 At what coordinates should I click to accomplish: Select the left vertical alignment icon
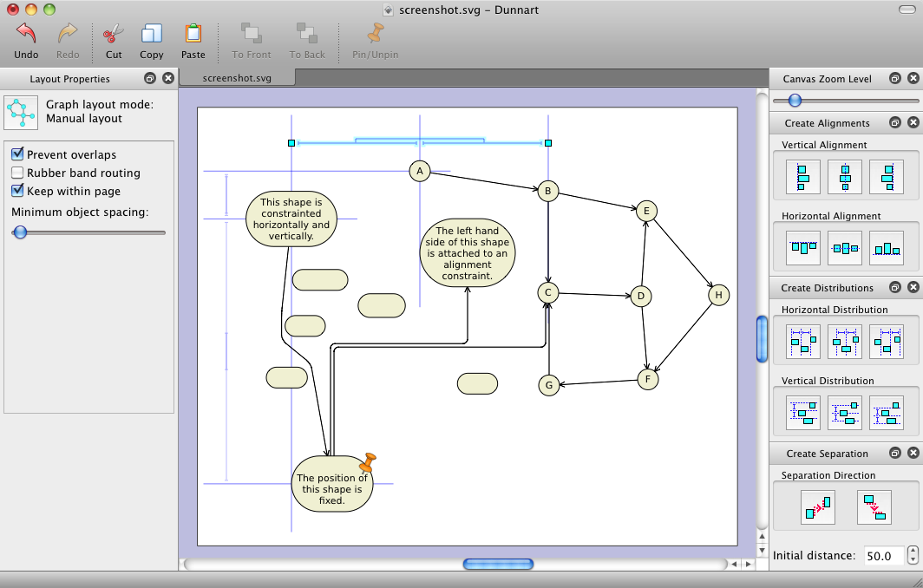point(802,177)
